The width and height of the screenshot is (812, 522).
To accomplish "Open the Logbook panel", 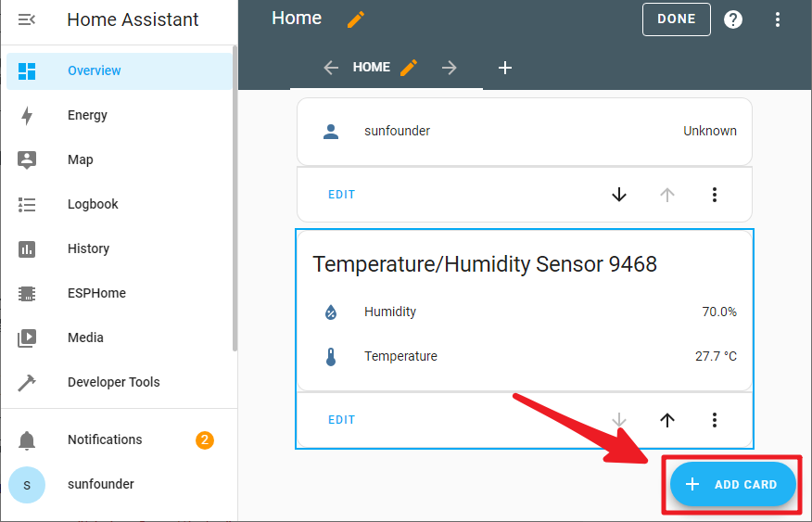I will 119,205.
